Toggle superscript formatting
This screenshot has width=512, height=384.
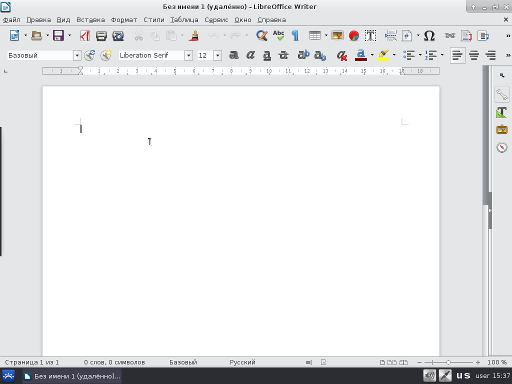[303, 55]
